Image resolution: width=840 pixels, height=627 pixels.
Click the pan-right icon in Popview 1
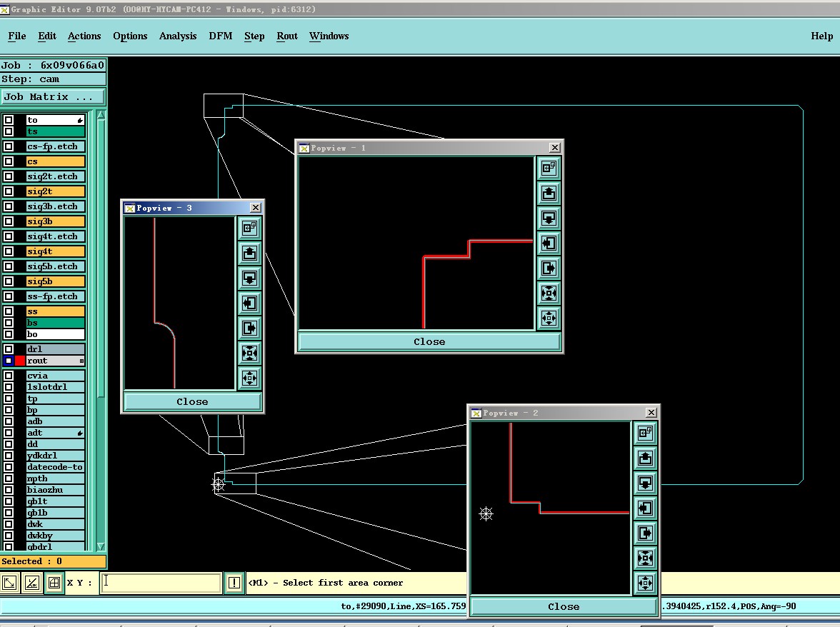[x=549, y=269]
